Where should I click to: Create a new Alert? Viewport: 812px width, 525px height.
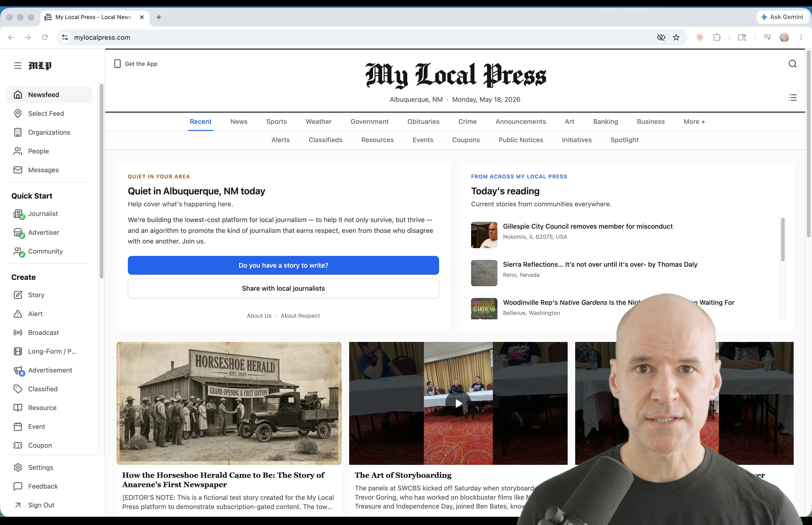pos(49,314)
